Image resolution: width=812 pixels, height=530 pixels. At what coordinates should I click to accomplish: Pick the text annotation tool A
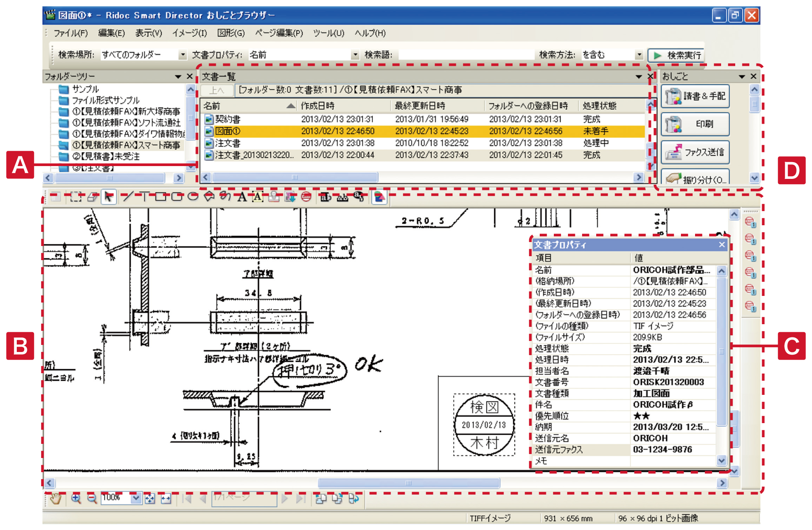[241, 197]
